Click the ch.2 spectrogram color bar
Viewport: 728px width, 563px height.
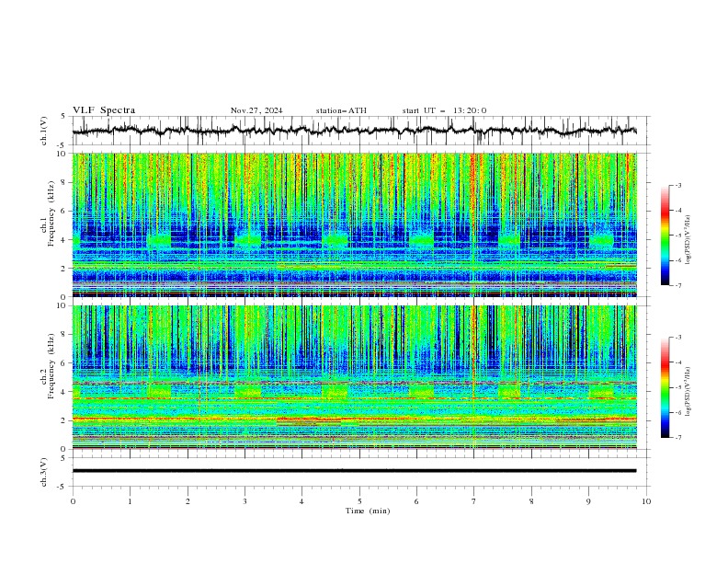tap(665, 387)
